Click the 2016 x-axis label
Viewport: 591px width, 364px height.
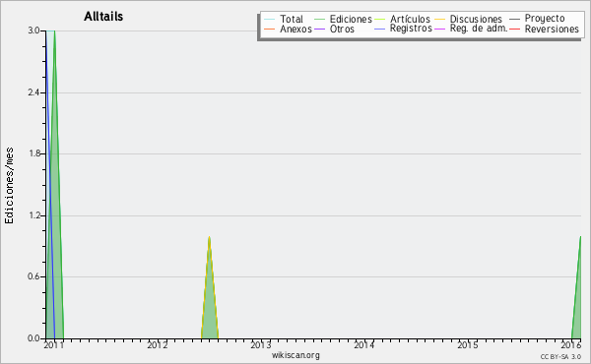pos(570,345)
